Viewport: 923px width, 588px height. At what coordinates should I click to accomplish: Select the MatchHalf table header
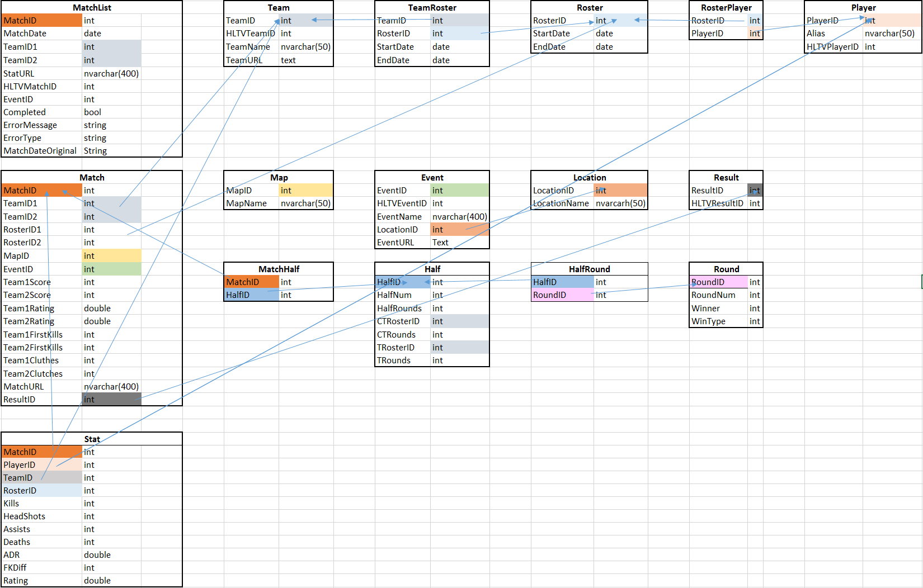279,269
